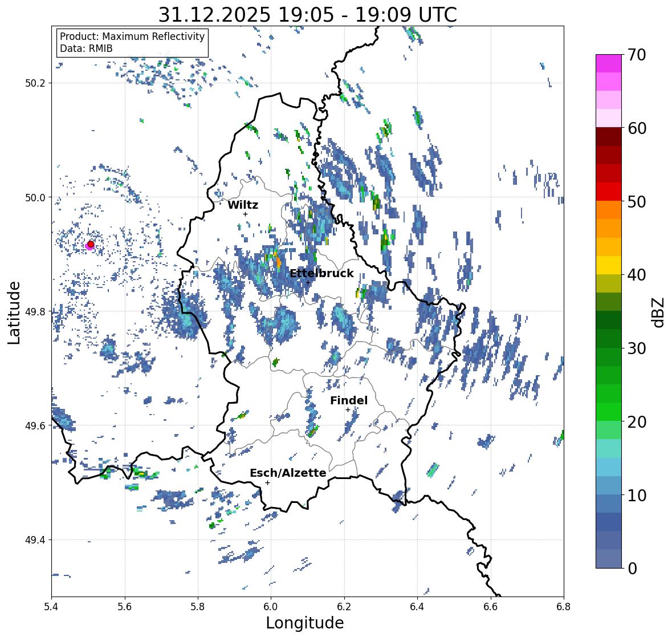This screenshot has height=637, width=672.
Task: Click the magenta 65–70 dBZ segment of the colorbar
Action: 609,63
